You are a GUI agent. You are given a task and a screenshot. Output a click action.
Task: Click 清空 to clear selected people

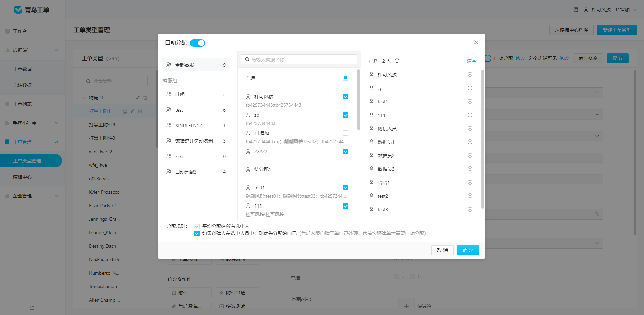[x=471, y=61]
